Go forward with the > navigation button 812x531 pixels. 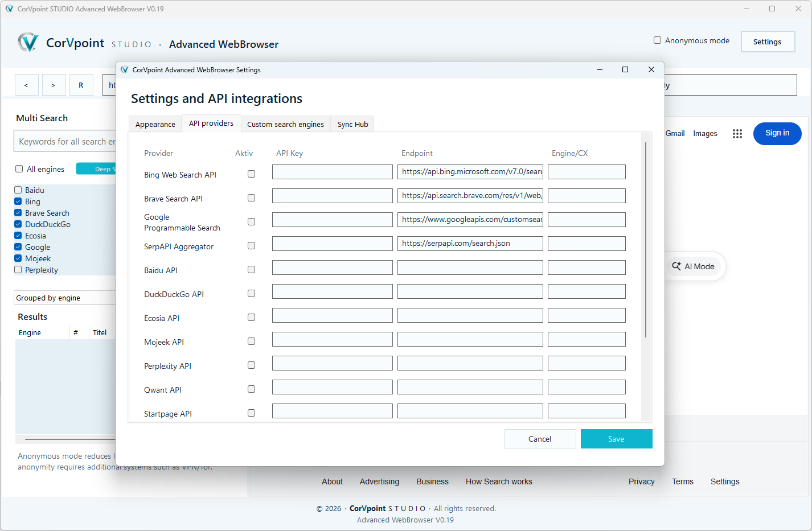coord(54,85)
